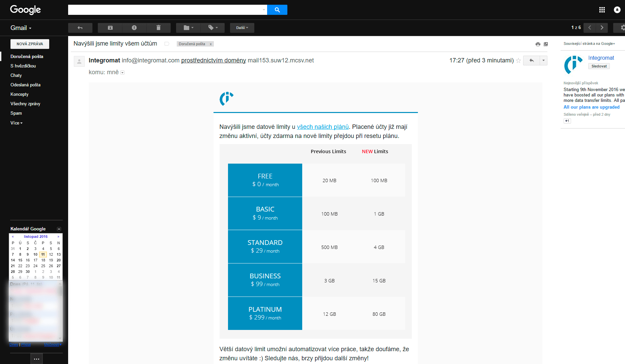625x364 pixels.
Task: Click the Google logo
Action: click(x=25, y=9)
